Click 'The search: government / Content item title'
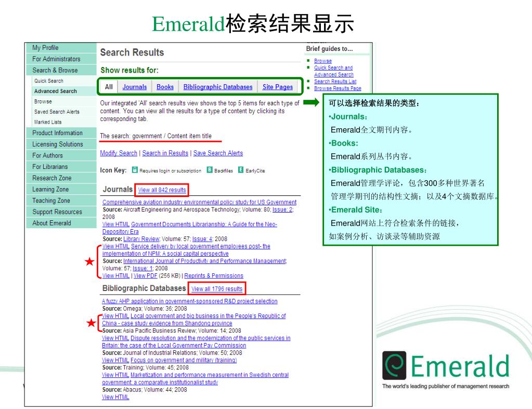This screenshot has width=532, height=409. (155, 136)
